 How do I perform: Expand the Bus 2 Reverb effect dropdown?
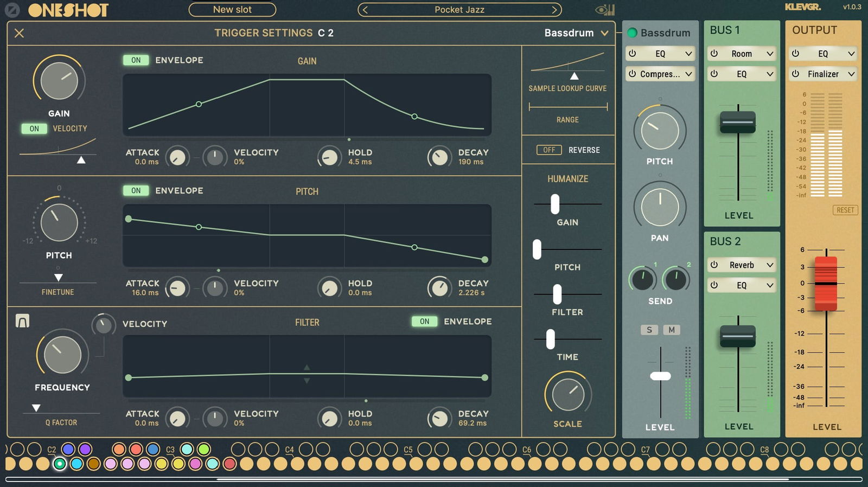(769, 265)
